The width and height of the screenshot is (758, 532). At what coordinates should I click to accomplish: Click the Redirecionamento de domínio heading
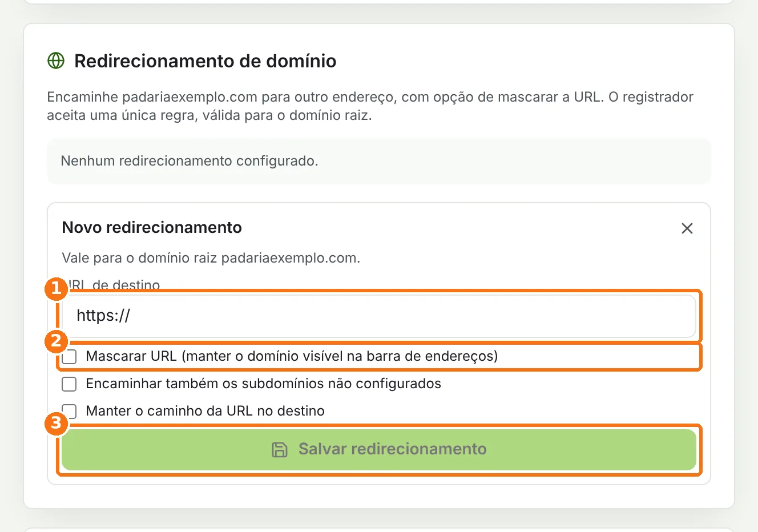pyautogui.click(x=205, y=61)
